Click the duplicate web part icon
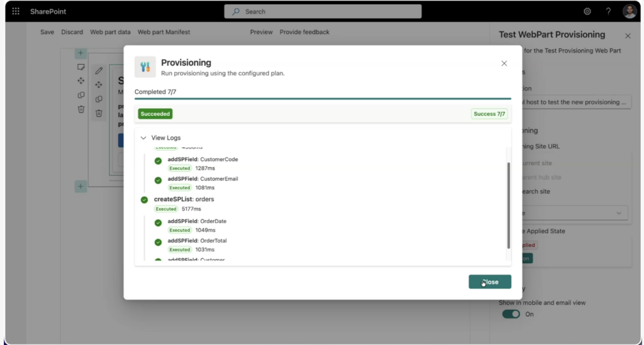 [x=99, y=99]
